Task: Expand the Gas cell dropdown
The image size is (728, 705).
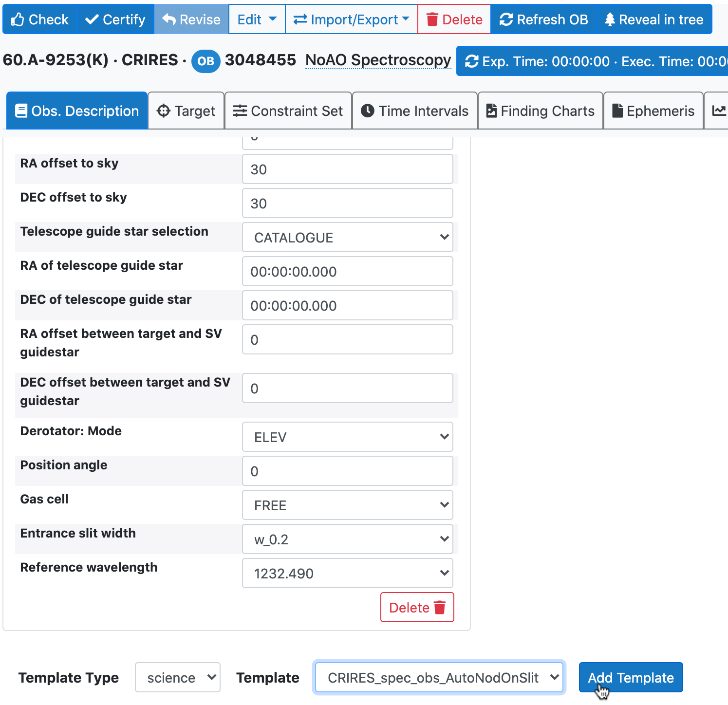Action: (x=347, y=505)
